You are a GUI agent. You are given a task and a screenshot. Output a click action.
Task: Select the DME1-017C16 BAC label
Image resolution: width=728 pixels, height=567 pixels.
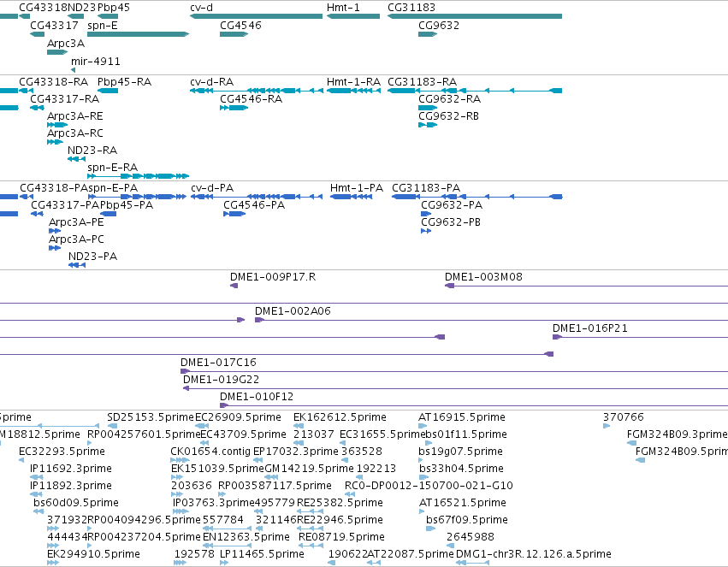(x=218, y=363)
